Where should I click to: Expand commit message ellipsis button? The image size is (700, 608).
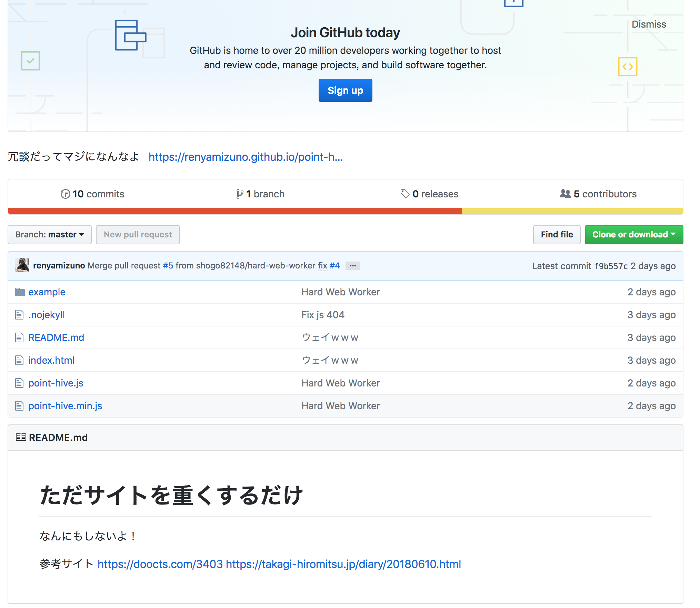point(352,266)
